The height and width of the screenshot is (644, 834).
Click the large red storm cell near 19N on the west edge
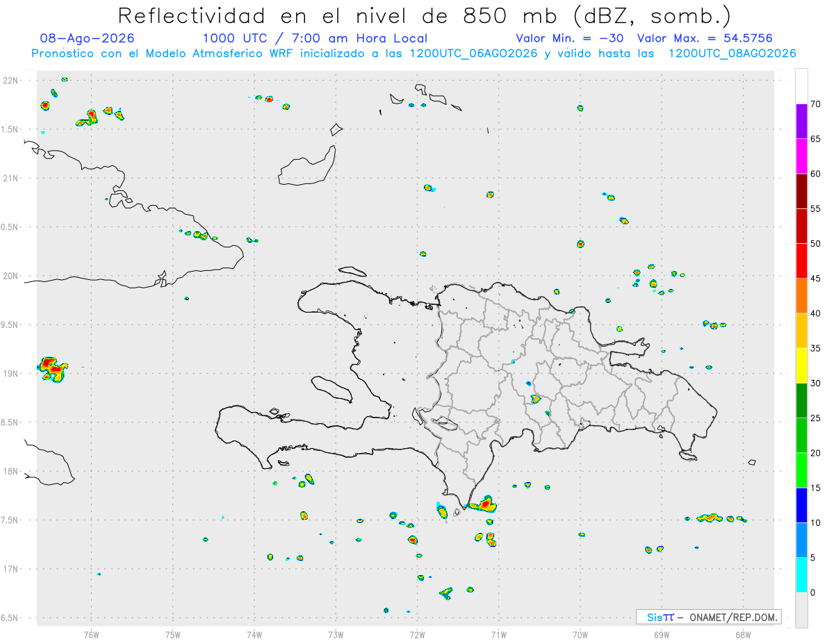52,369
